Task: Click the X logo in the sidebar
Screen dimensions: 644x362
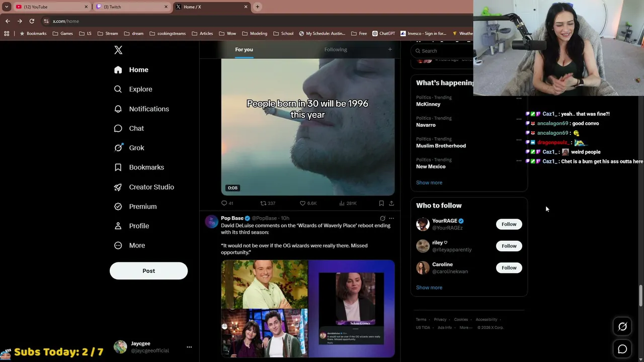Action: coord(118,50)
